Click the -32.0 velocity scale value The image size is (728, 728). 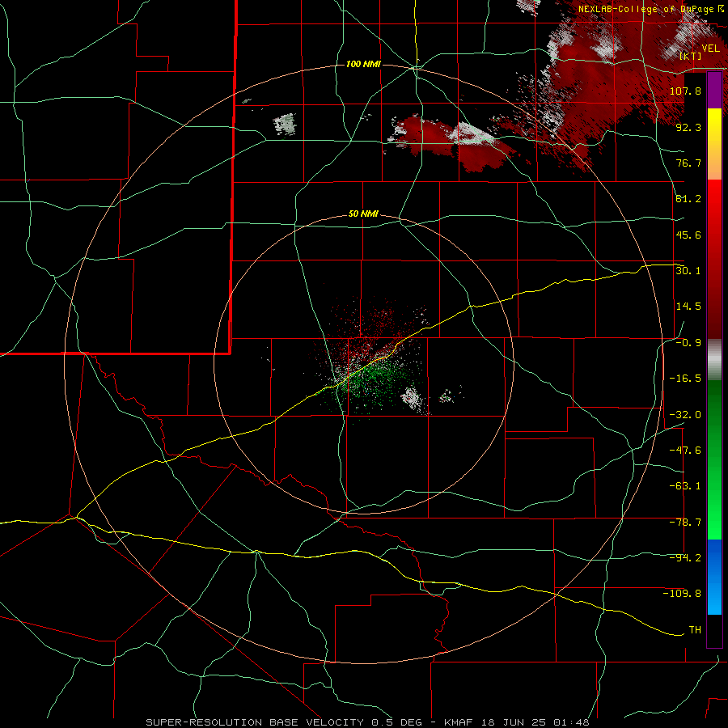(685, 415)
